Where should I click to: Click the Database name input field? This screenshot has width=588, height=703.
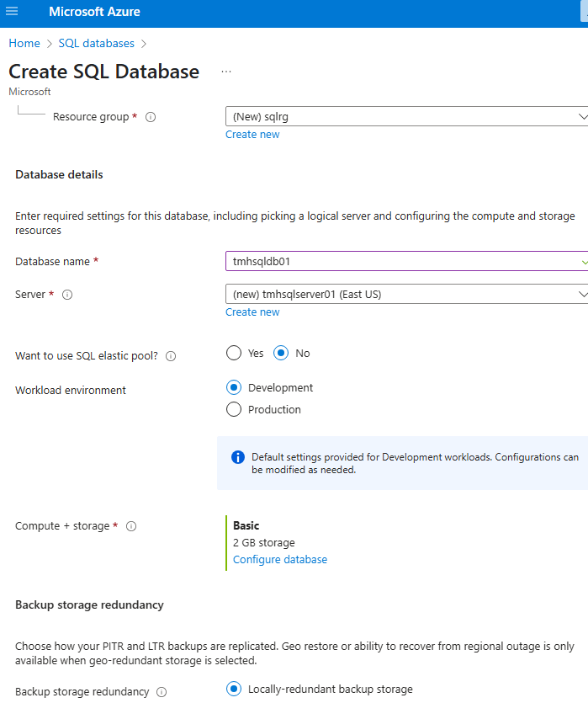[404, 262]
